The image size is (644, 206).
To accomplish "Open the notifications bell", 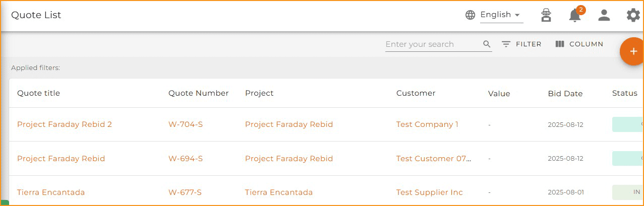I will coord(574,15).
